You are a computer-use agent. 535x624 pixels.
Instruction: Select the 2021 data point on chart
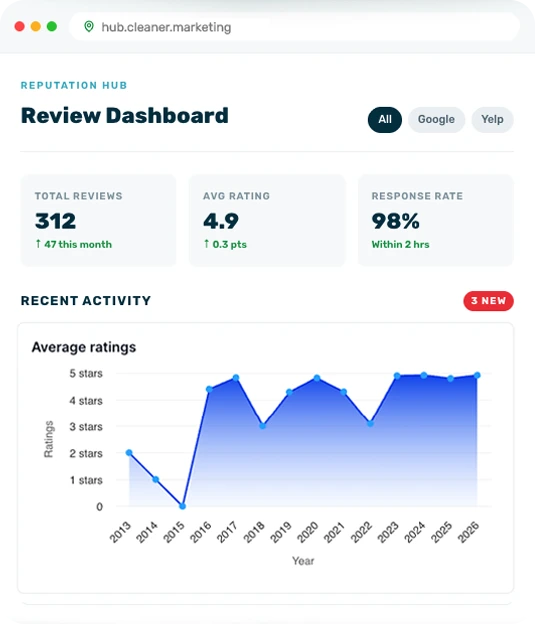[344, 392]
